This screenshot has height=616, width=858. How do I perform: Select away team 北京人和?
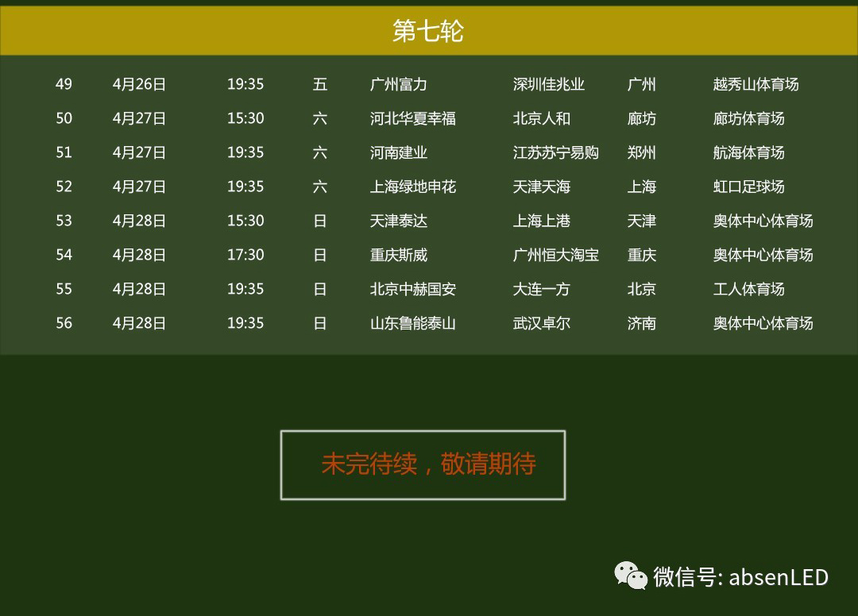pyautogui.click(x=542, y=118)
